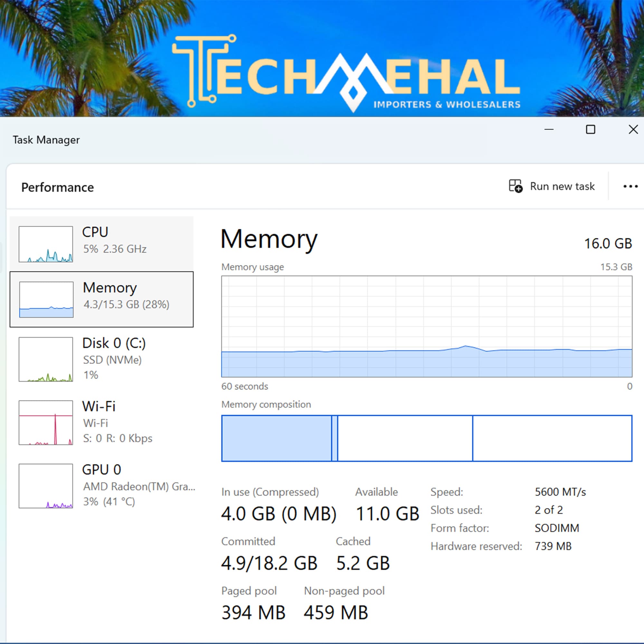Click the '60 seconds' graph axis label
The width and height of the screenshot is (644, 644).
[x=245, y=386]
